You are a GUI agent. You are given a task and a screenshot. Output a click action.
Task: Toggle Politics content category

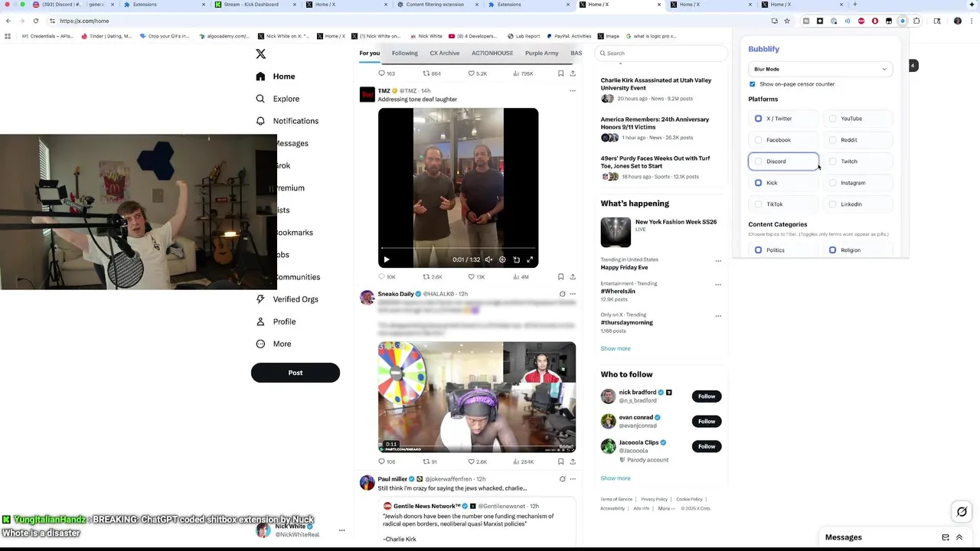click(x=758, y=250)
